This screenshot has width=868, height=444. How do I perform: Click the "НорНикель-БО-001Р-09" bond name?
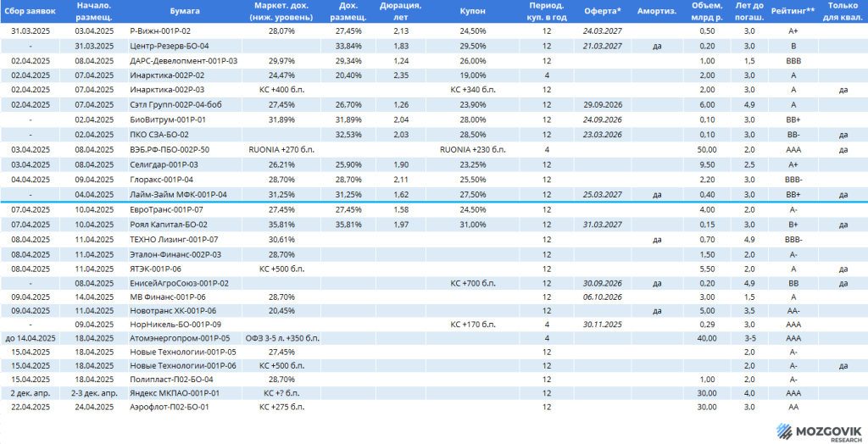click(175, 325)
